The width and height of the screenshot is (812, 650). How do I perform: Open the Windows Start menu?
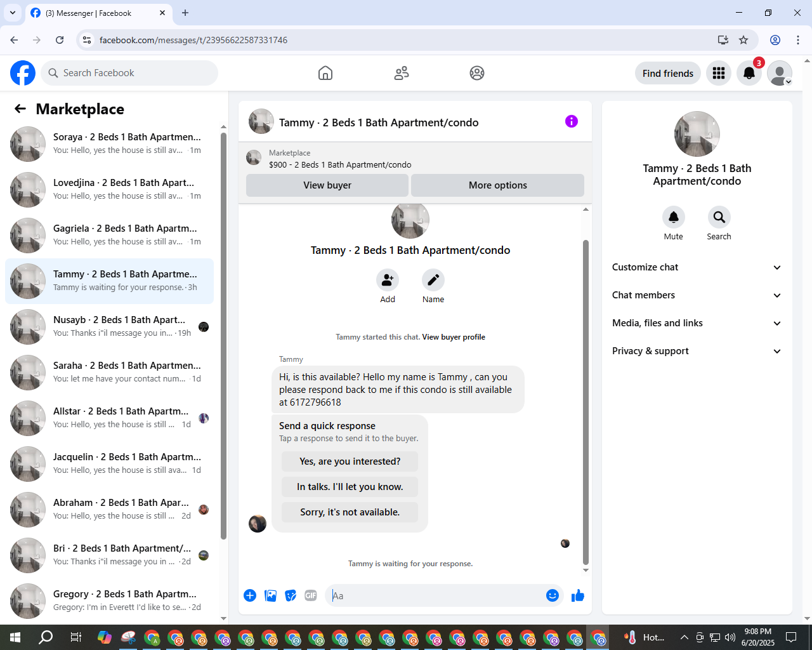pyautogui.click(x=15, y=637)
